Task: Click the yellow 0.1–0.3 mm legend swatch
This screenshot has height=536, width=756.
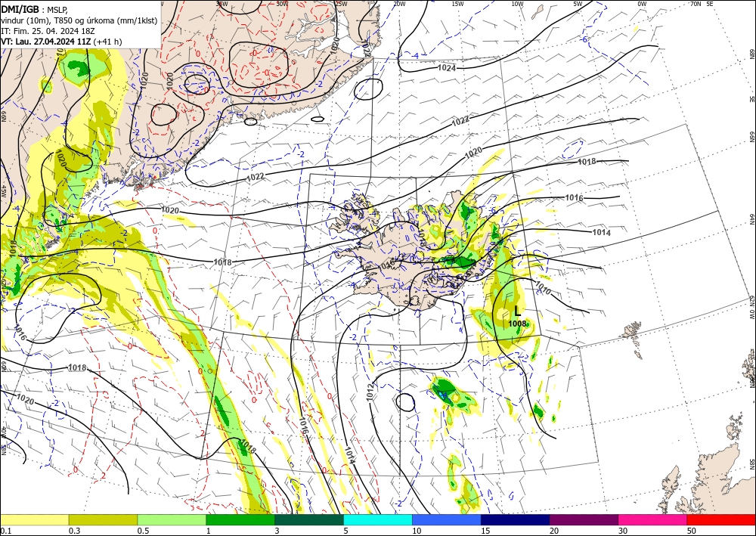Action: (x=34, y=519)
